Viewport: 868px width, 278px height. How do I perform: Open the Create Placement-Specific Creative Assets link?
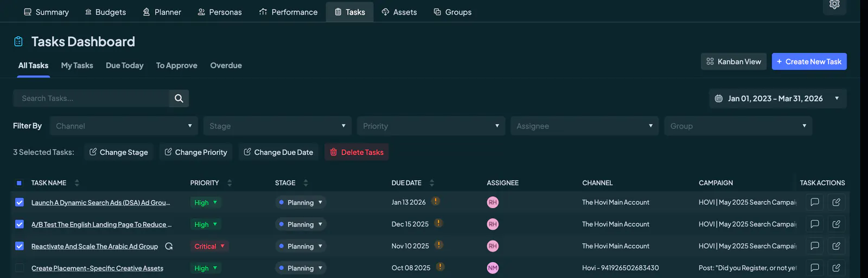[x=97, y=268]
